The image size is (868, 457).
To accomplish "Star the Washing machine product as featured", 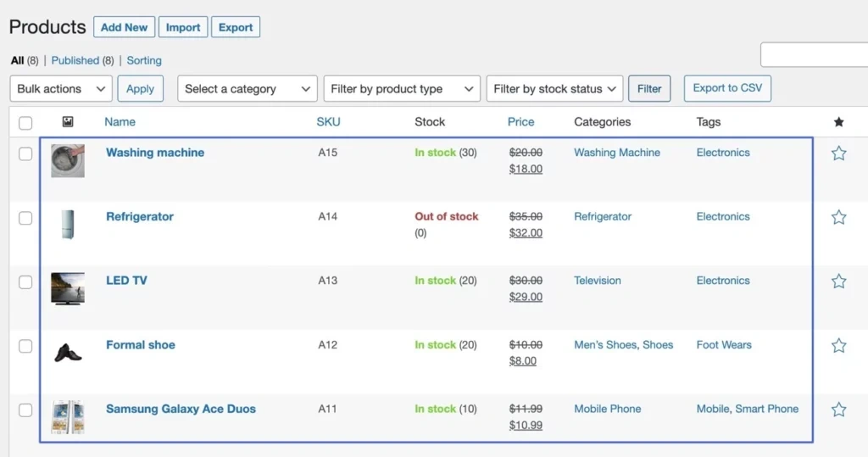I will pyautogui.click(x=838, y=153).
